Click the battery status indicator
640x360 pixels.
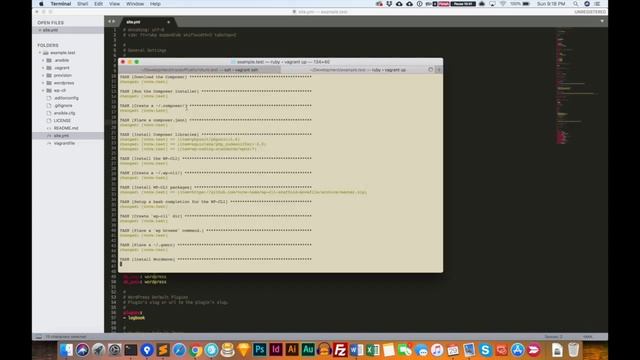tap(526, 4)
